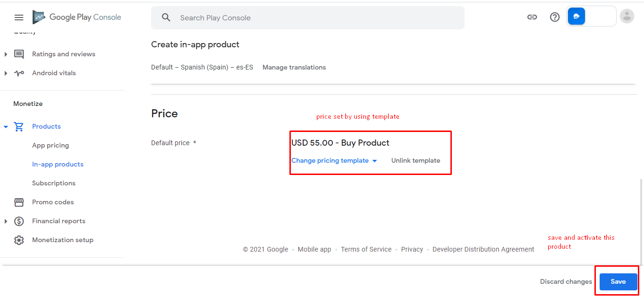The image size is (644, 297).
Task: Click the Promo codes icon
Action: tap(19, 202)
